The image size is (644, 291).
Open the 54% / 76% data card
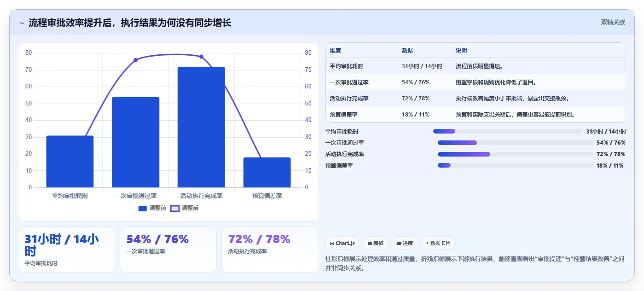(168, 250)
